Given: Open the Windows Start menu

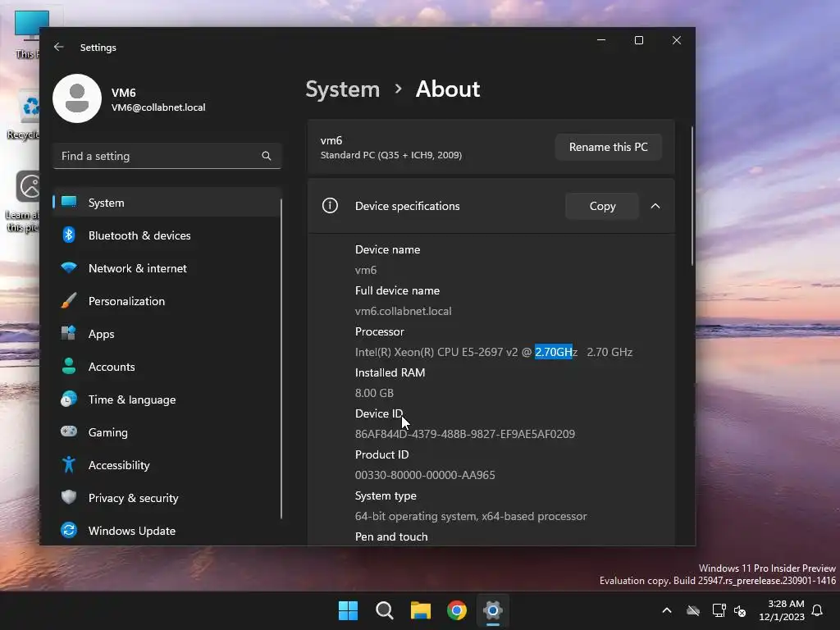Looking at the screenshot, I should click(x=348, y=610).
